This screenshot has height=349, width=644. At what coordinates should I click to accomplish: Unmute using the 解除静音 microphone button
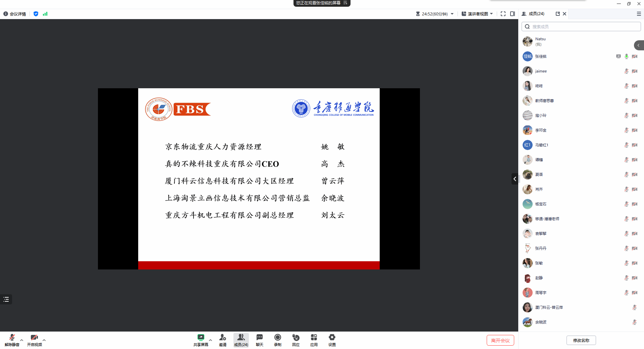(x=12, y=340)
